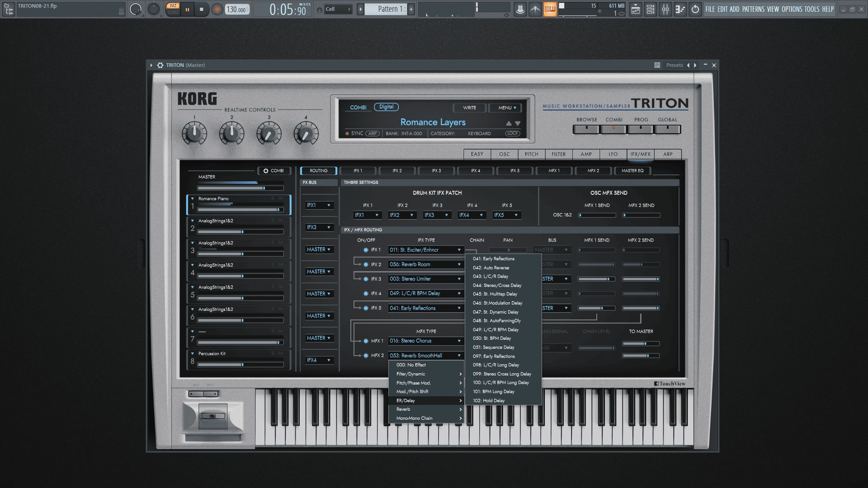The height and width of the screenshot is (488, 868).
Task: Click the program down arrow beside Romance Layers
Action: [x=518, y=123]
